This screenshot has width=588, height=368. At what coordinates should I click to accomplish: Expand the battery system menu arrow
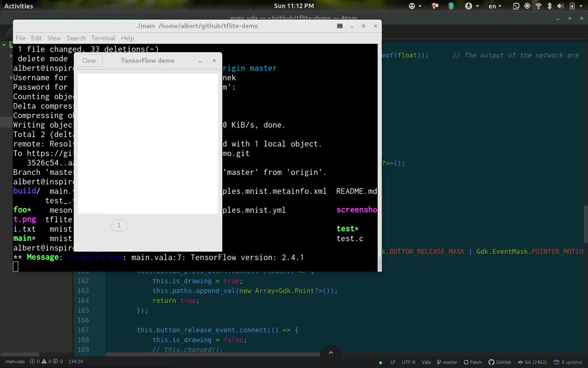tap(581, 6)
